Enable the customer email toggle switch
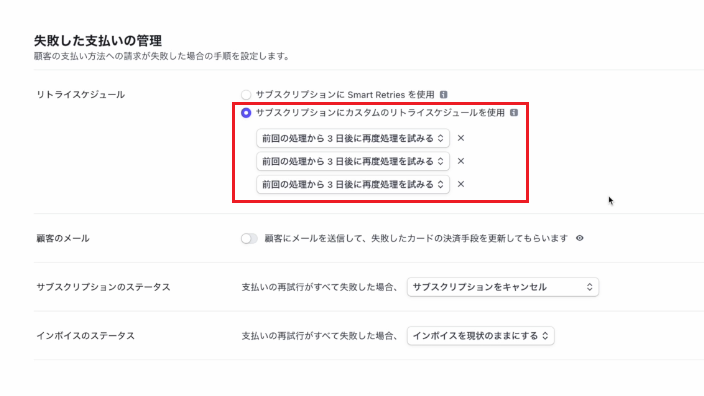 [x=249, y=238]
